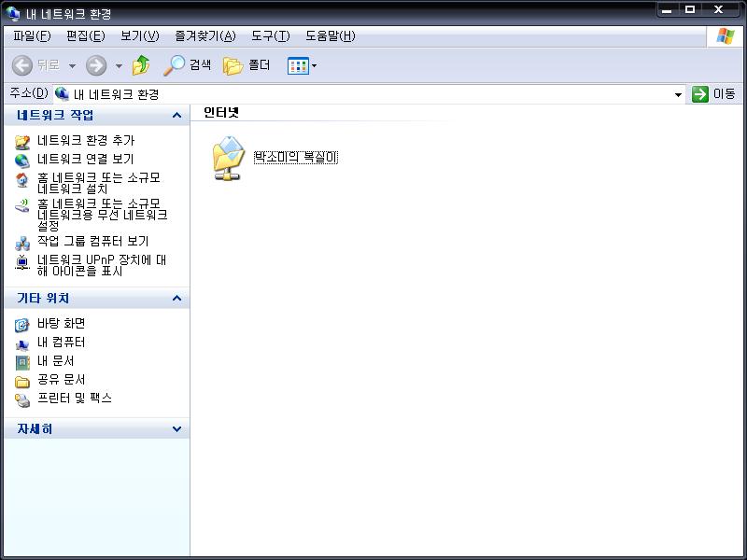This screenshot has height=560, width=747.
Task: Click the green 이동 arrow icon
Action: [699, 94]
